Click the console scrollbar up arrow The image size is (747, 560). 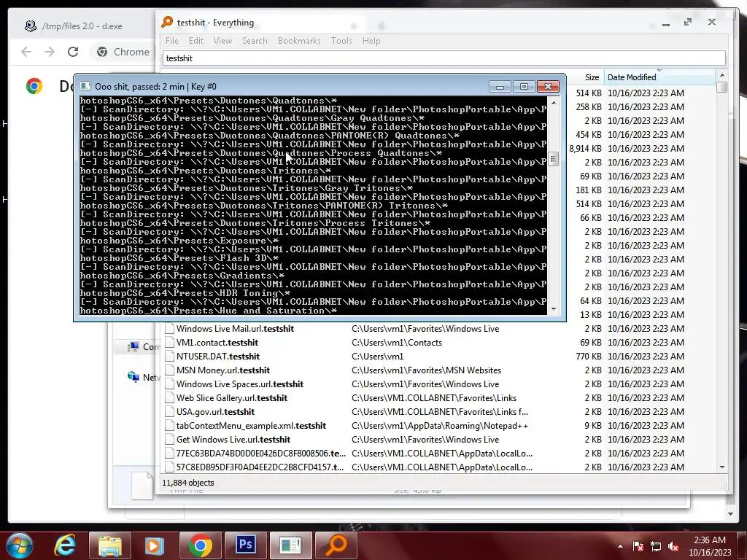[553, 102]
